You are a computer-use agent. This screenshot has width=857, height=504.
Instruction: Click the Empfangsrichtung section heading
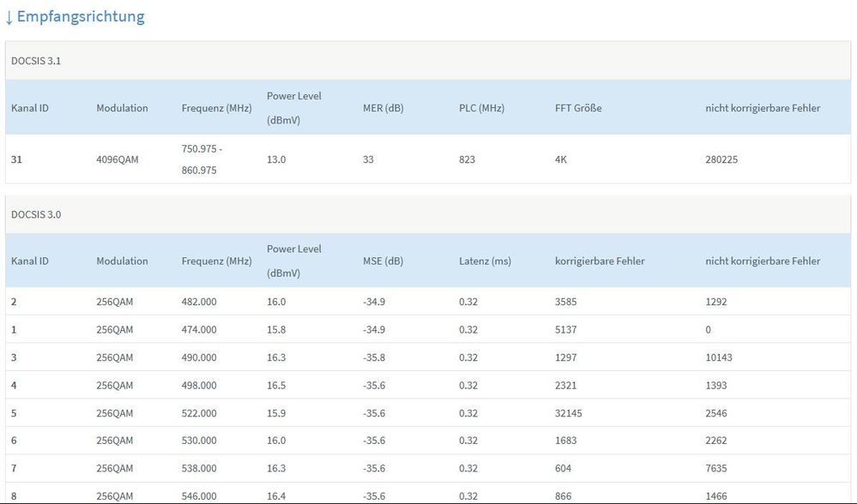tap(75, 17)
